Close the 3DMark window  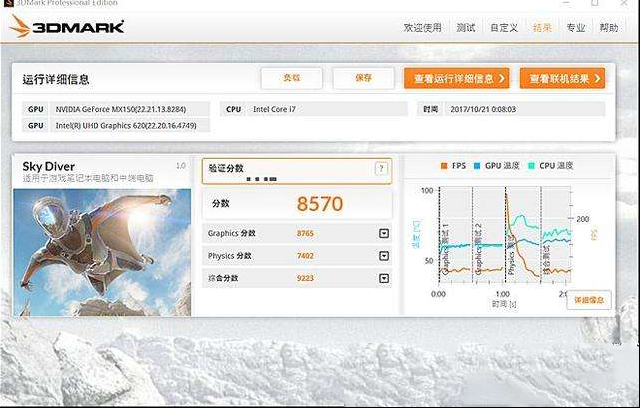pos(624,3)
